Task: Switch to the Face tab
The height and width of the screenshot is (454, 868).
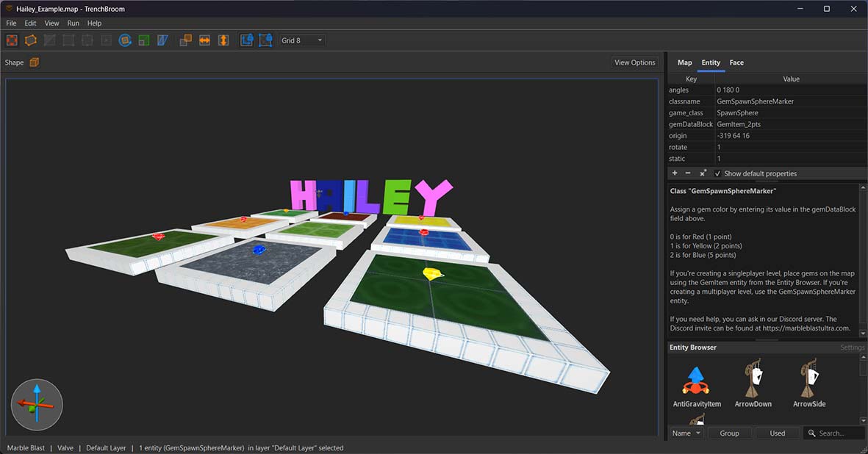Action: pyautogui.click(x=736, y=62)
